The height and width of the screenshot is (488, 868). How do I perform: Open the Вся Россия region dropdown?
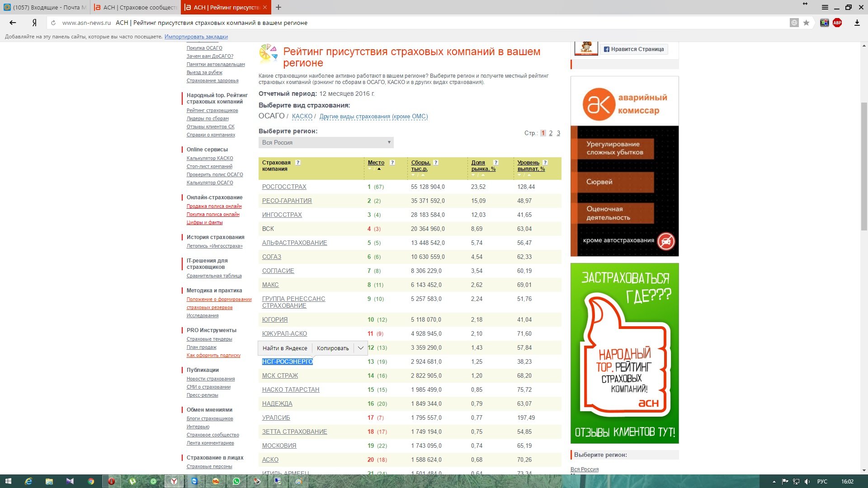[326, 142]
